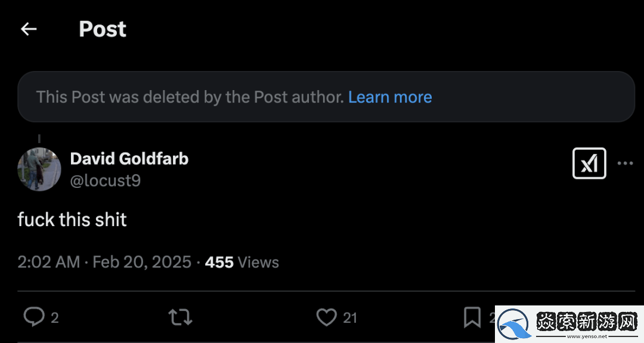Image resolution: width=644 pixels, height=343 pixels.
Task: Click the post body text
Action: (72, 220)
